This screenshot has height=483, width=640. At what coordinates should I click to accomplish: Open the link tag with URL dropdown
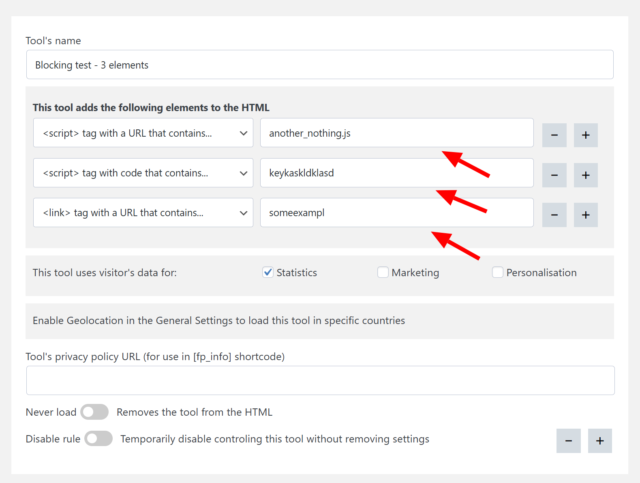(x=143, y=213)
